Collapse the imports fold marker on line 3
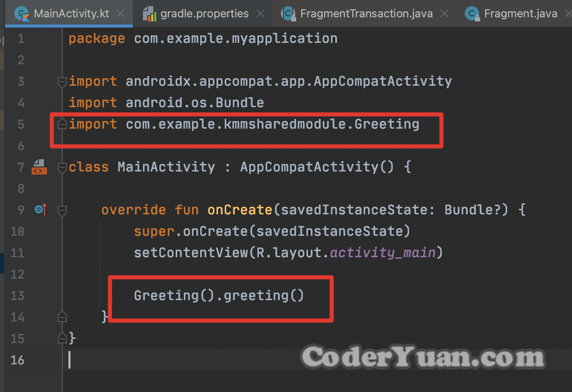The height and width of the screenshot is (392, 572). click(62, 82)
